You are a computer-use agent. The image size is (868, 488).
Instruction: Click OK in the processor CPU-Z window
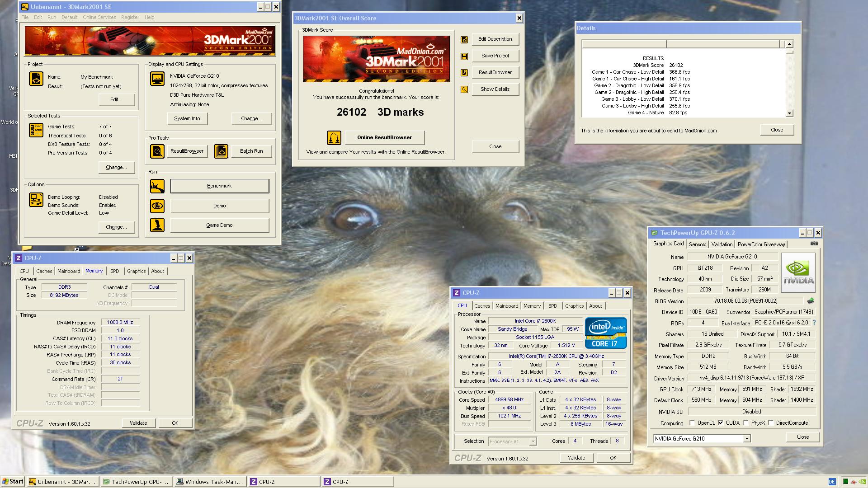[613, 458]
